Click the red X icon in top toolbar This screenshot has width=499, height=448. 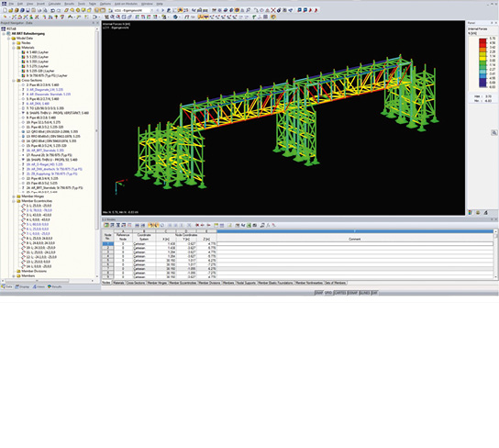tap(273, 10)
